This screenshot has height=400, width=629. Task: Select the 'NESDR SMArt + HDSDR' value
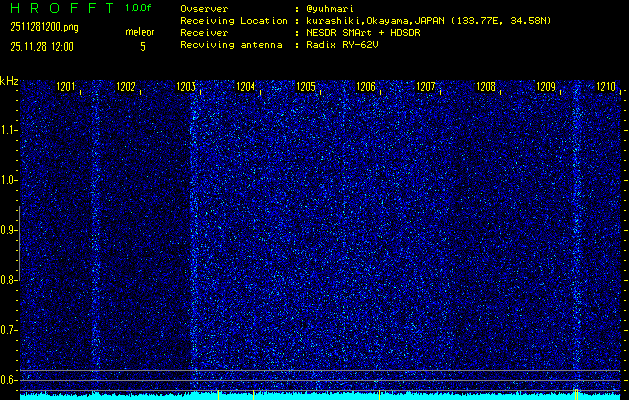click(x=363, y=33)
